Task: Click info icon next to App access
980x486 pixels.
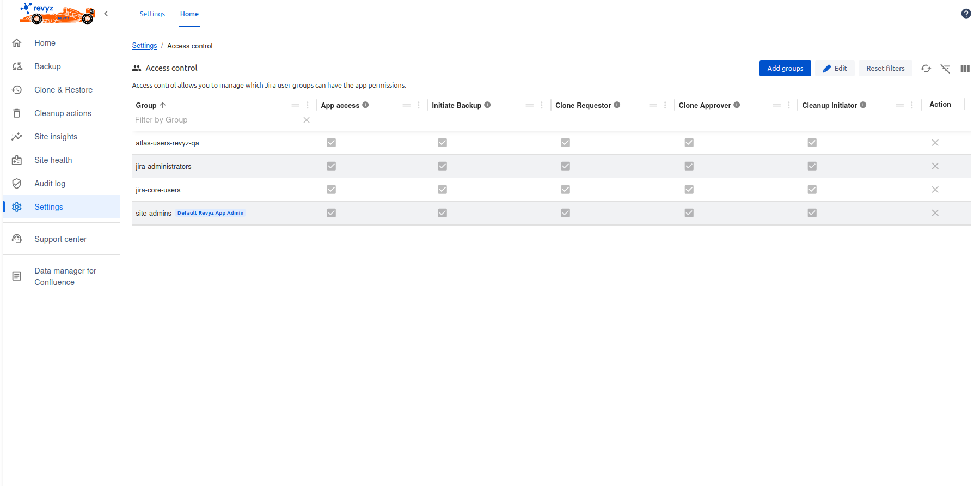Action: (x=365, y=105)
